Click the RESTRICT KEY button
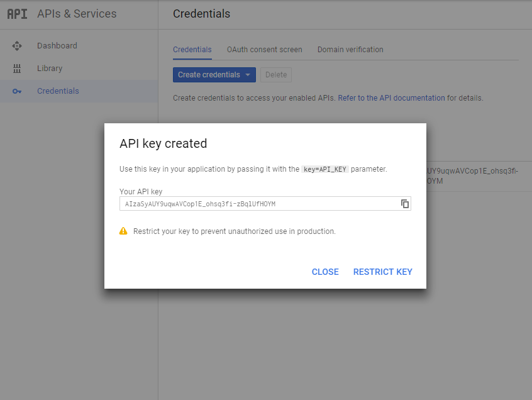Image resolution: width=532 pixels, height=400 pixels. (383, 272)
